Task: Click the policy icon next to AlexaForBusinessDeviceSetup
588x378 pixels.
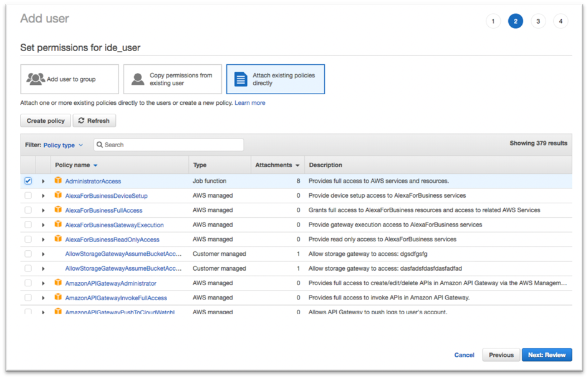Action: 58,195
